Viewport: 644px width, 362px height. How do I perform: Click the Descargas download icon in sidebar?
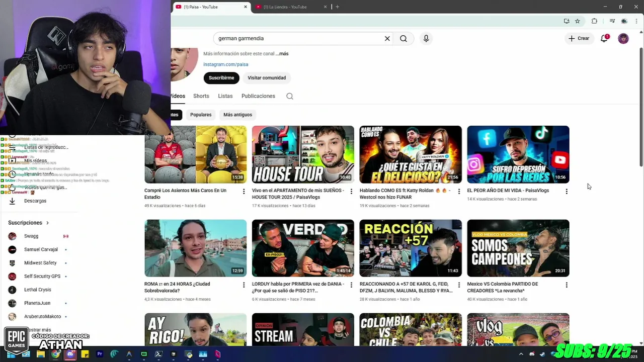pos(12,201)
